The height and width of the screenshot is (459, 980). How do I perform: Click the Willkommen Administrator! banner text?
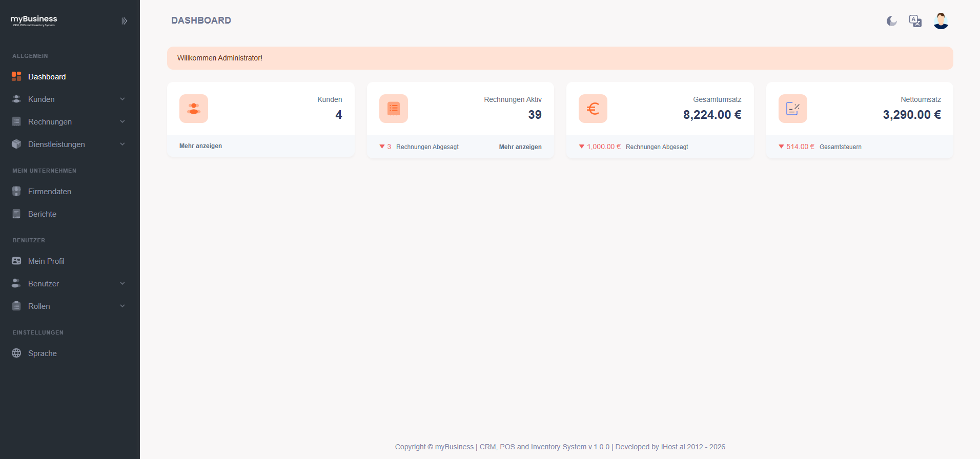click(220, 58)
